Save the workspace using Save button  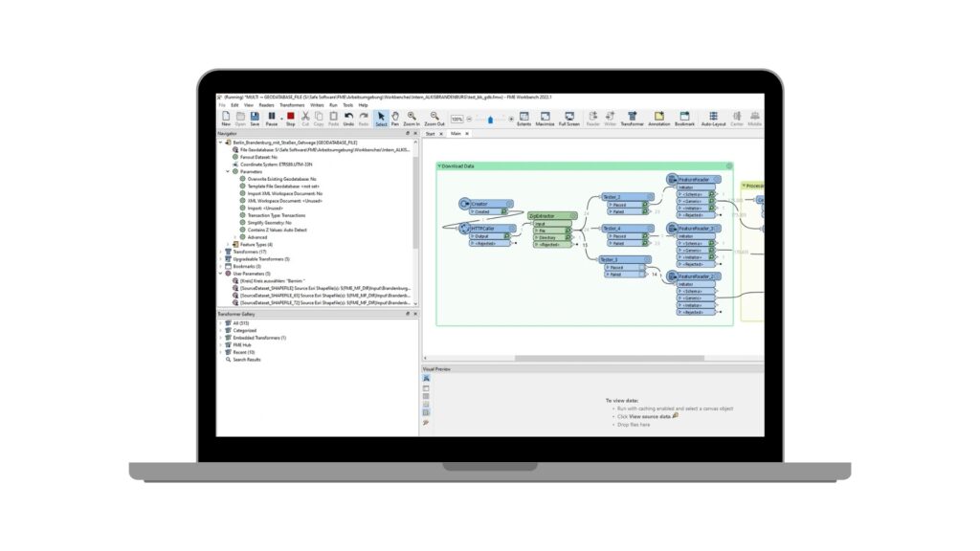coord(255,118)
